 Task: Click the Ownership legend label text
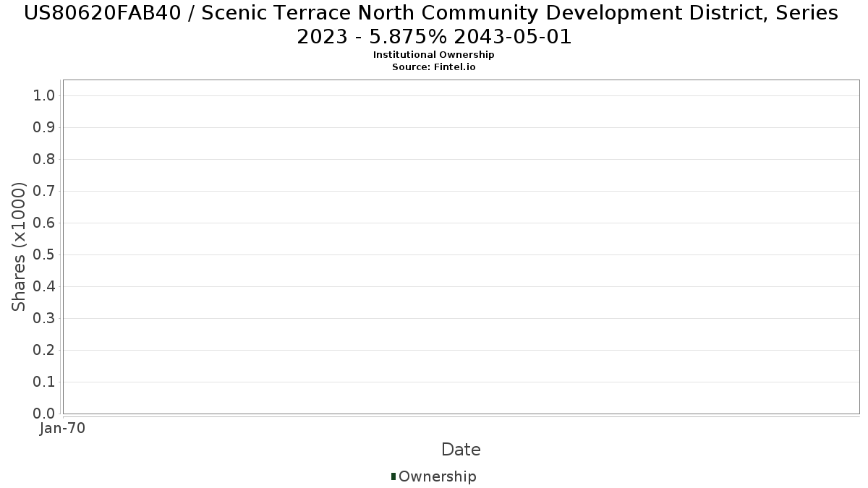pos(437,476)
